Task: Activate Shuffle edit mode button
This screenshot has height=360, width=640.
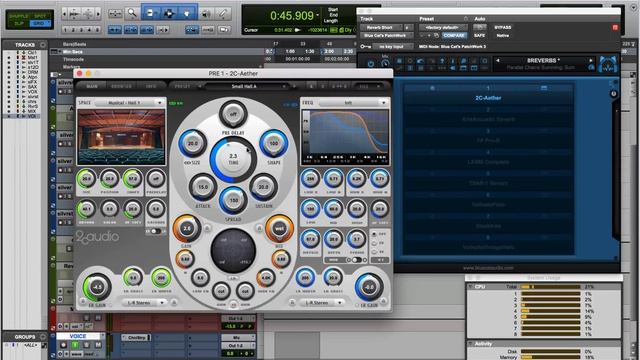Action: pos(18,16)
